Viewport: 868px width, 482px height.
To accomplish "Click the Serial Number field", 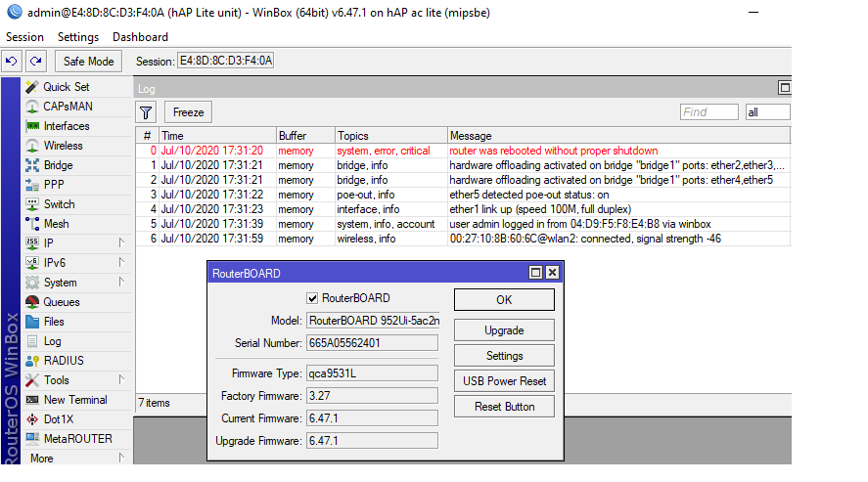I will (372, 343).
